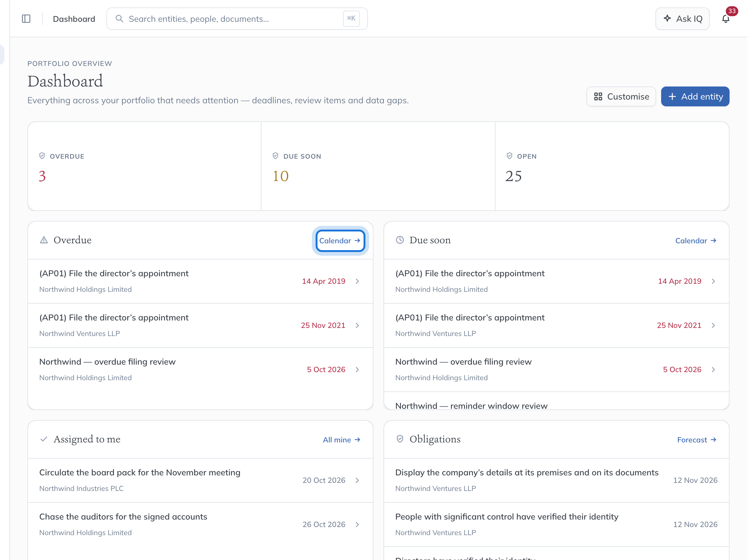Click the Obligations panel heading
Viewport: 747px width, 560px height.
click(x=435, y=439)
